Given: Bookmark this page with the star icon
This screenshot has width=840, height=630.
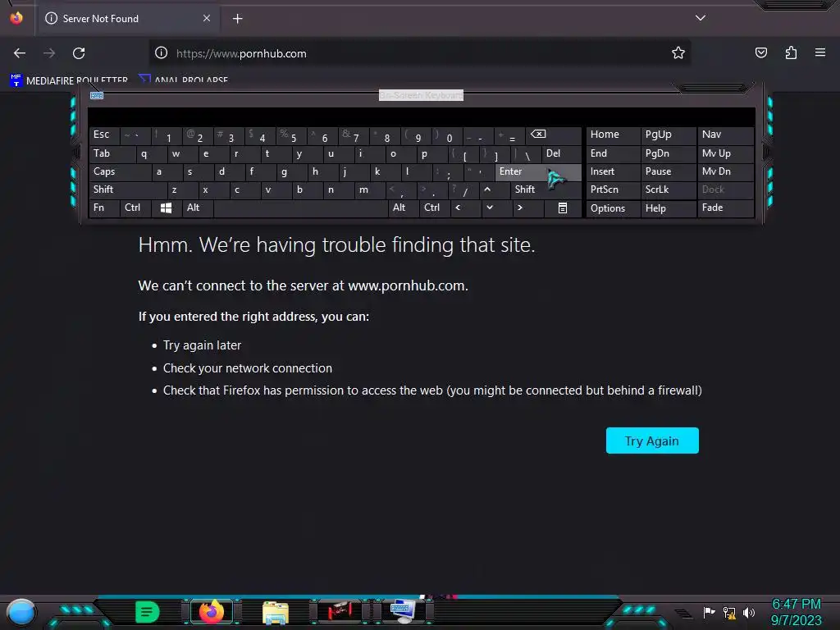Looking at the screenshot, I should 678,52.
